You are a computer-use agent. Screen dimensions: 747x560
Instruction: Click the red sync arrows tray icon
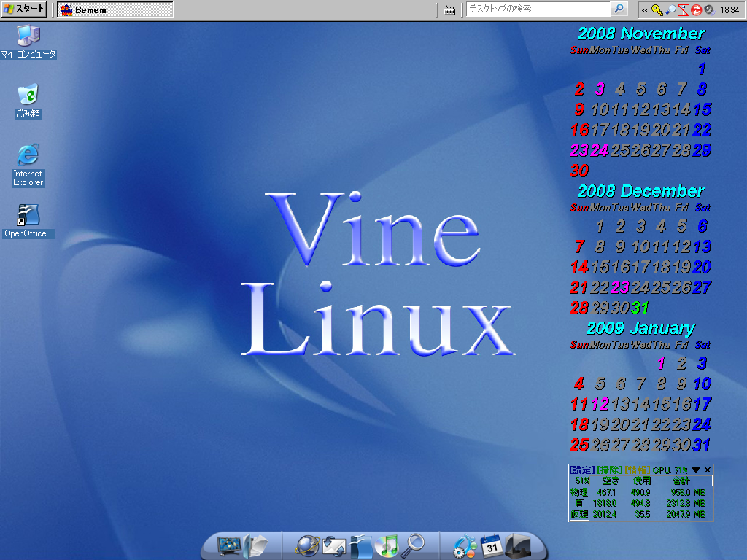coord(696,10)
